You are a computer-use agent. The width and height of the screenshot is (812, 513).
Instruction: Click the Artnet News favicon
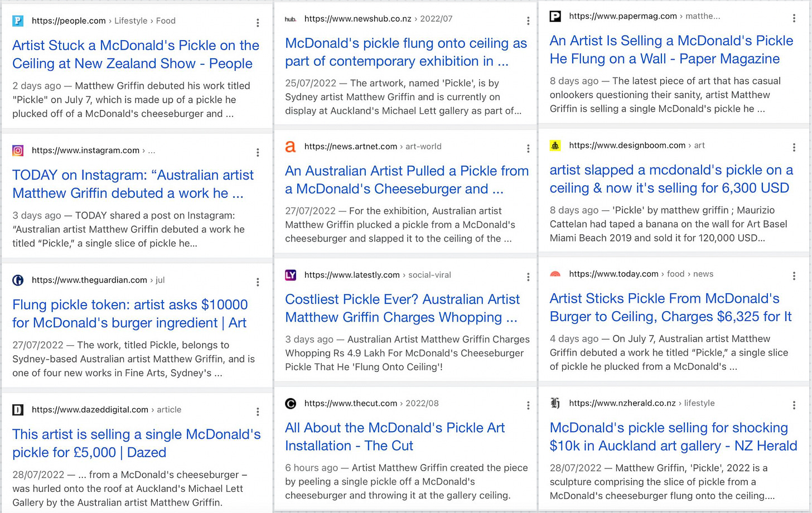[x=291, y=147]
